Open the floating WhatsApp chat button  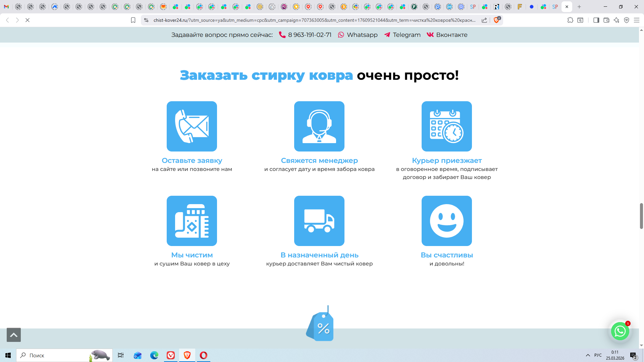point(620,331)
